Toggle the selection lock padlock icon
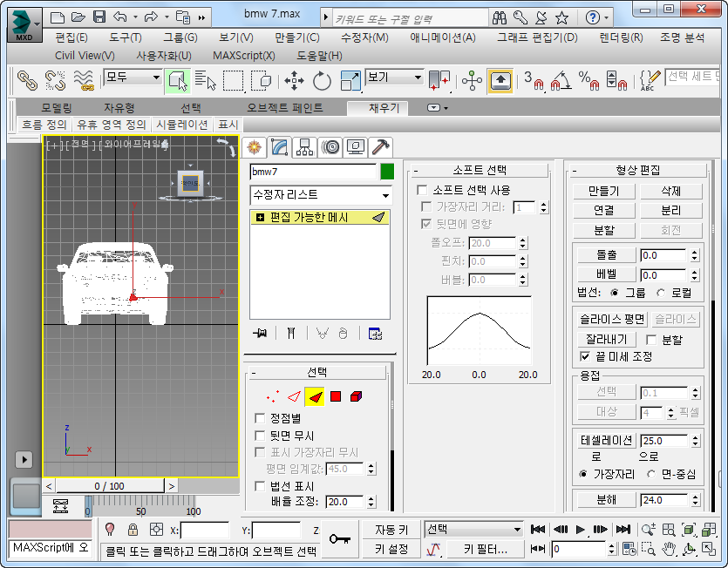 (x=133, y=530)
